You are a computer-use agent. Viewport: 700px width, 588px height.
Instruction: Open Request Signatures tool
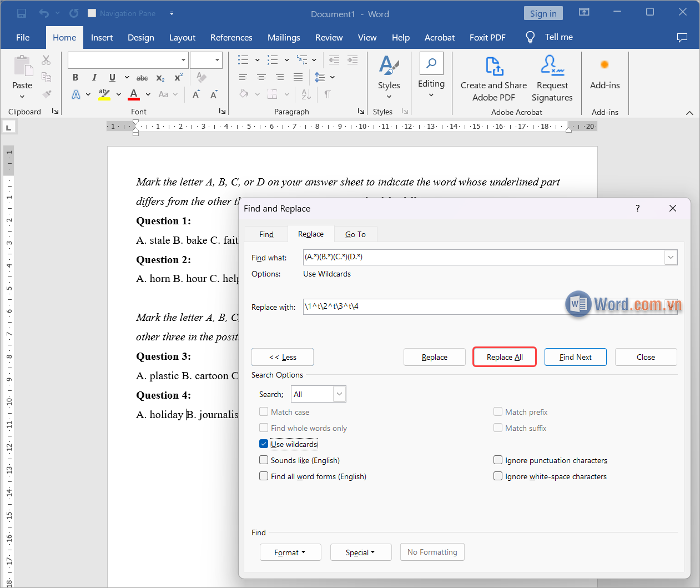[x=552, y=79]
